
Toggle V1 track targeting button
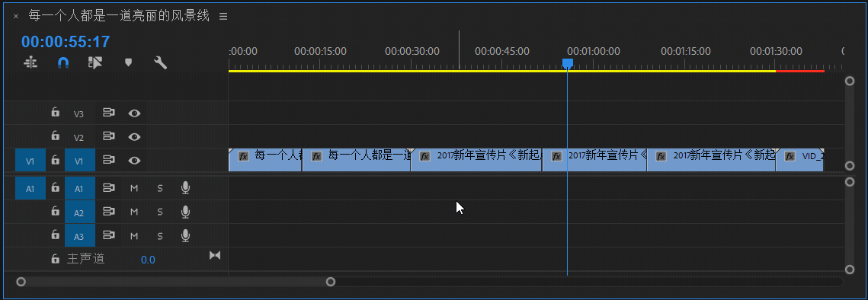[80, 161]
